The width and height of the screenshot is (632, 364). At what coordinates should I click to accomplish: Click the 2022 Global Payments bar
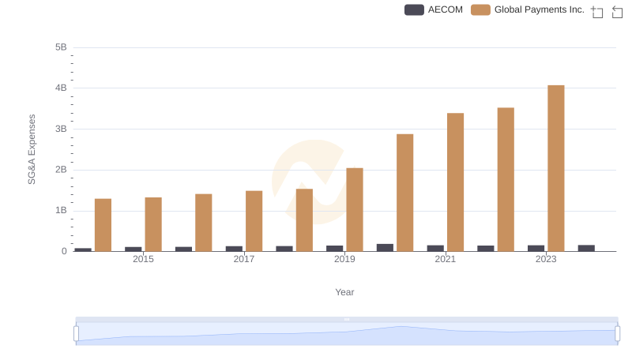coord(506,179)
